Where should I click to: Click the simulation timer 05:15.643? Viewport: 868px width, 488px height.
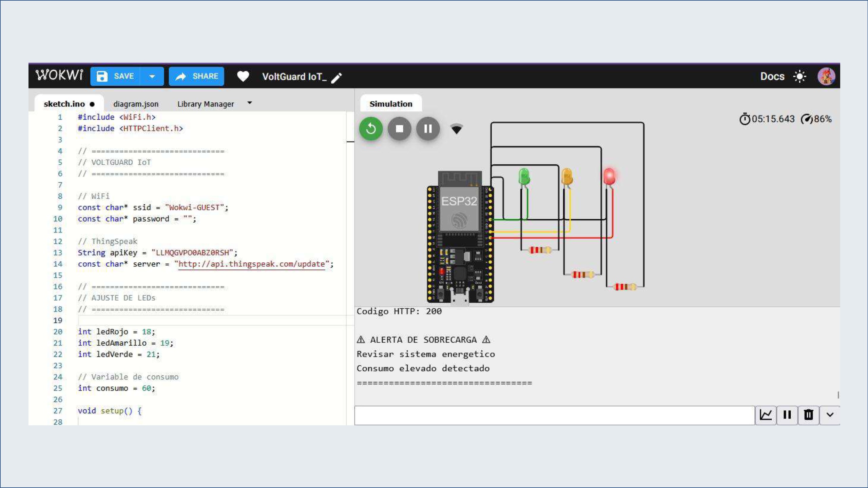(x=767, y=119)
